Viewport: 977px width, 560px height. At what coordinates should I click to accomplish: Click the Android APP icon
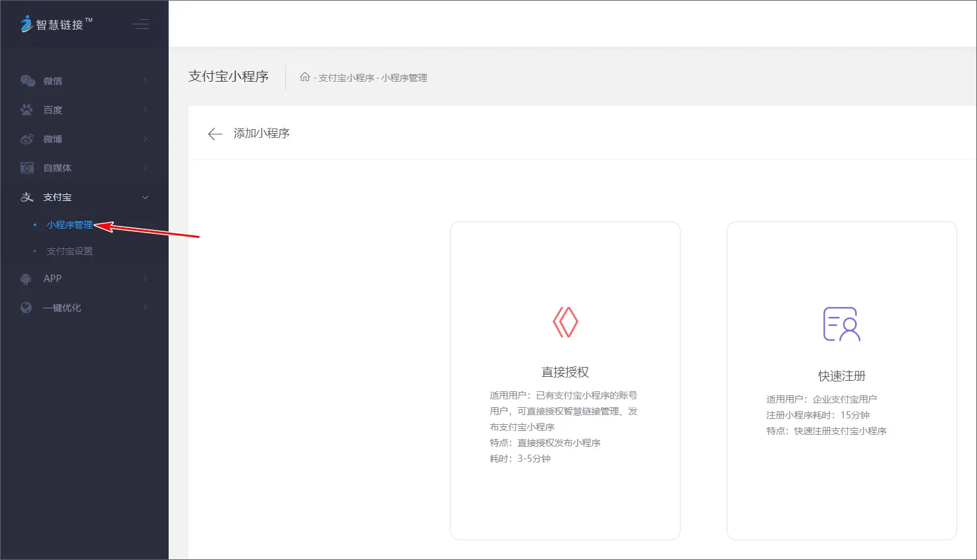pos(26,279)
